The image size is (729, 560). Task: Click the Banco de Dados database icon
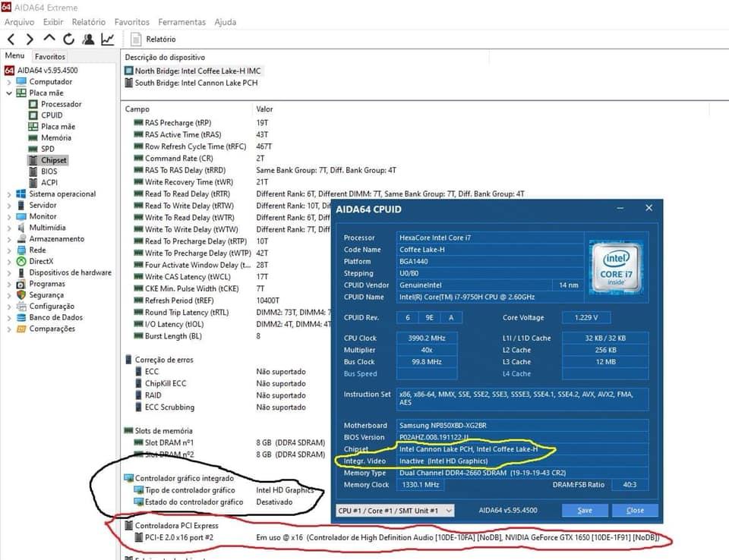[x=21, y=317]
